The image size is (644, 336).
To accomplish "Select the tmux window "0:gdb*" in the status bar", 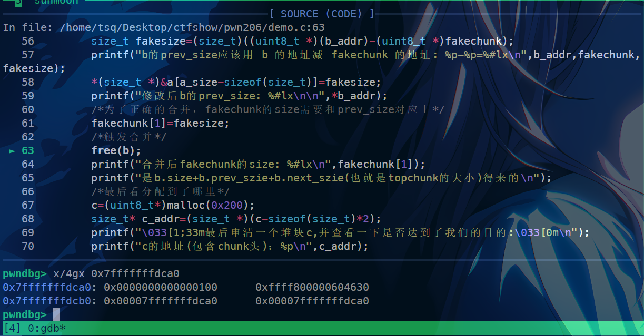I will [x=47, y=329].
